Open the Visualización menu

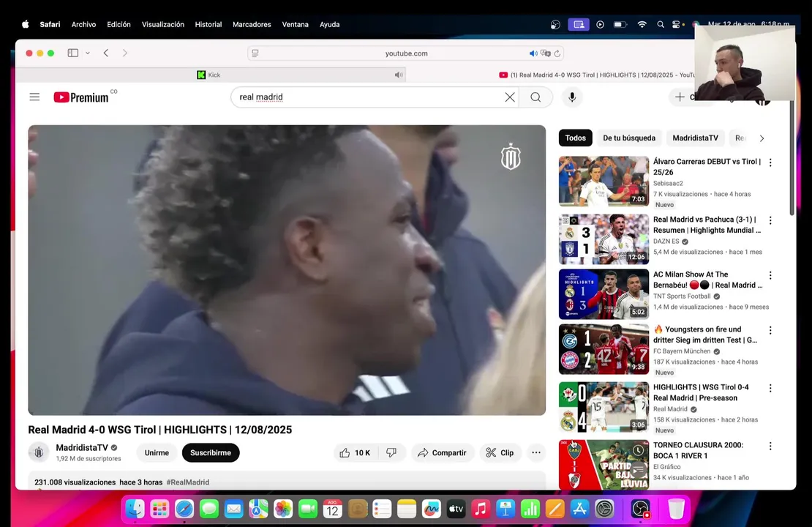click(x=162, y=24)
